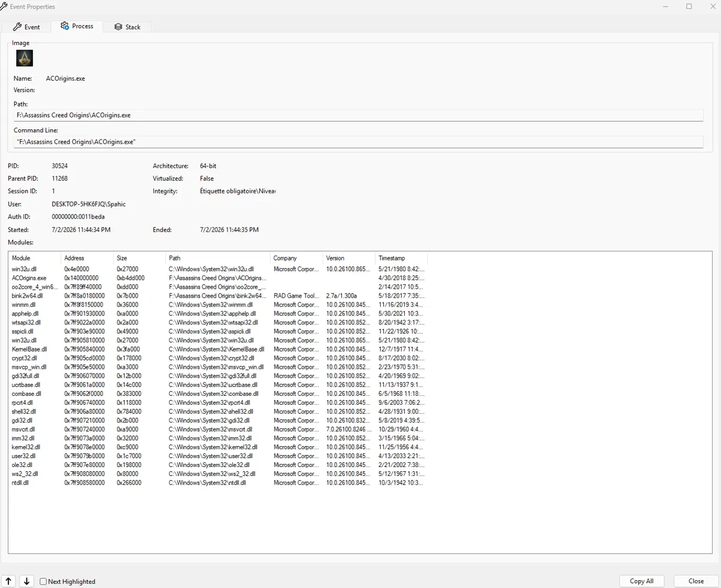
Task: Click the Event Properties window wrench icon
Action: click(x=5, y=6)
